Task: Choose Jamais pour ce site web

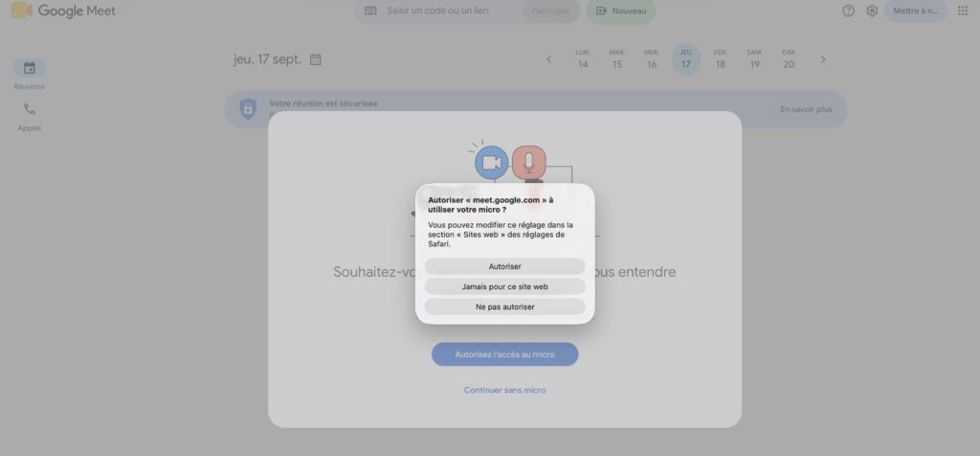Action: (505, 286)
